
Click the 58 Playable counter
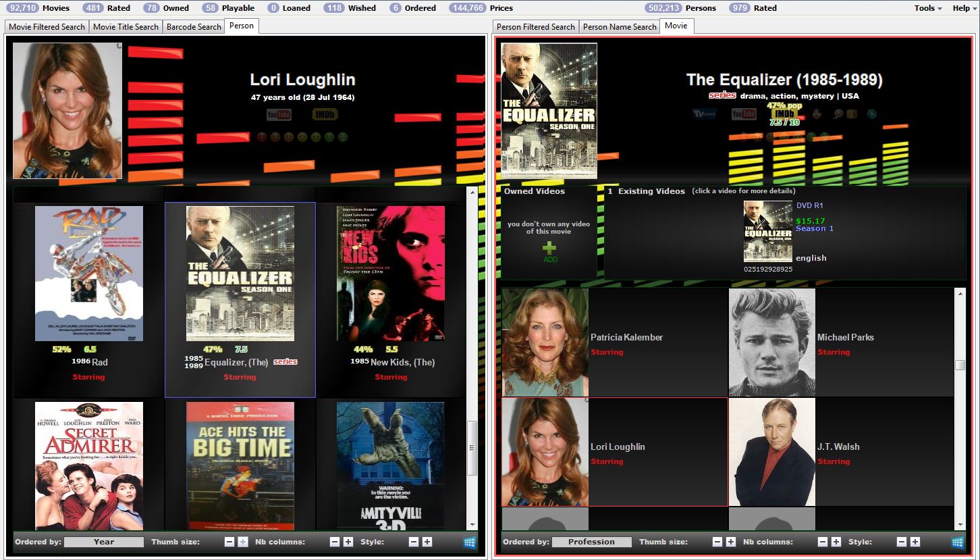tap(228, 8)
